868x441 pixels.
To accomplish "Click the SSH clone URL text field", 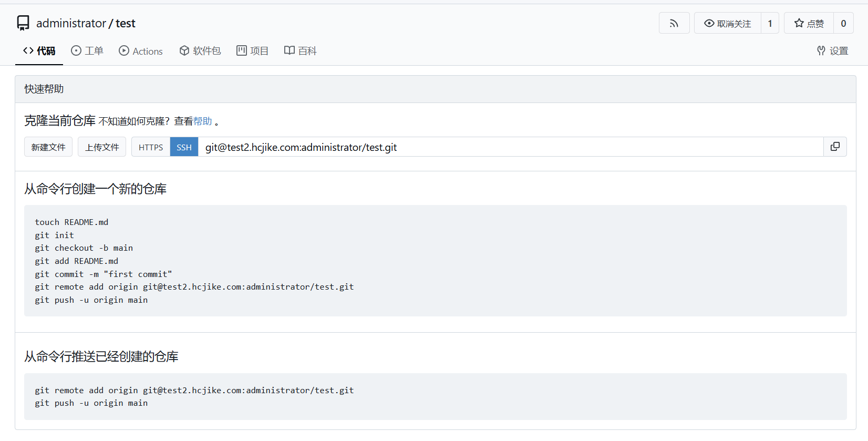I will click(x=510, y=147).
